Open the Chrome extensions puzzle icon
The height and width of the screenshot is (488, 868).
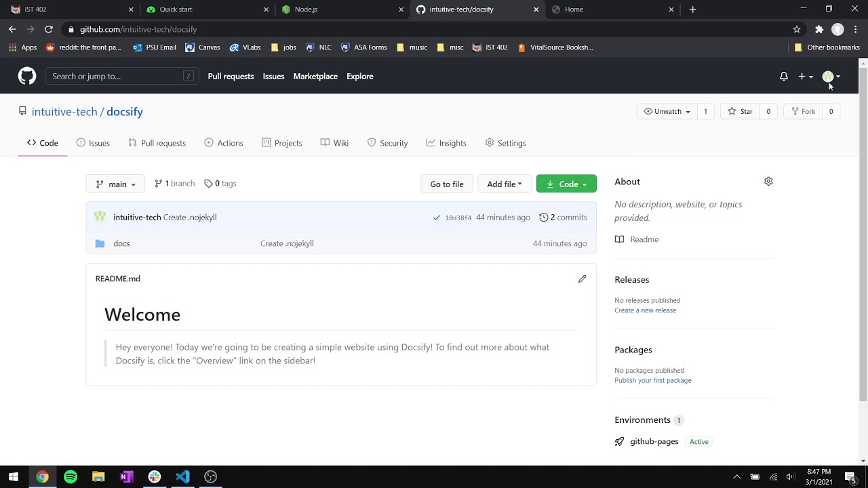click(x=819, y=29)
